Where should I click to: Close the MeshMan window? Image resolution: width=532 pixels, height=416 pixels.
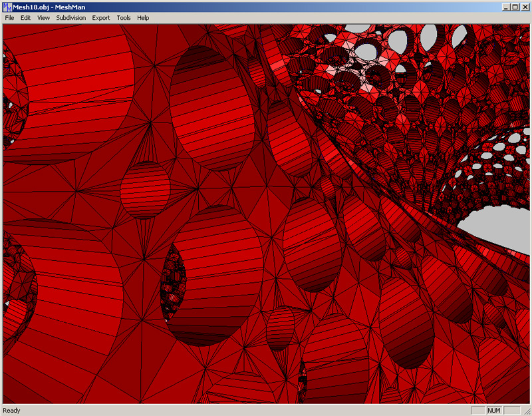(x=525, y=7)
